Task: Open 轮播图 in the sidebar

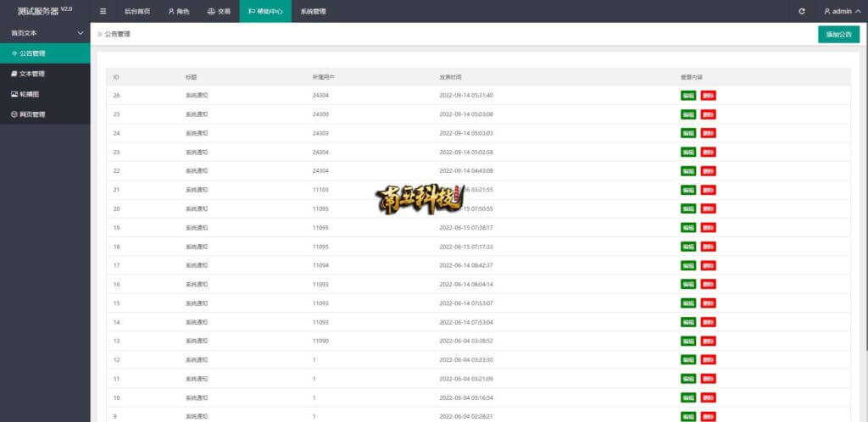Action: 45,94
